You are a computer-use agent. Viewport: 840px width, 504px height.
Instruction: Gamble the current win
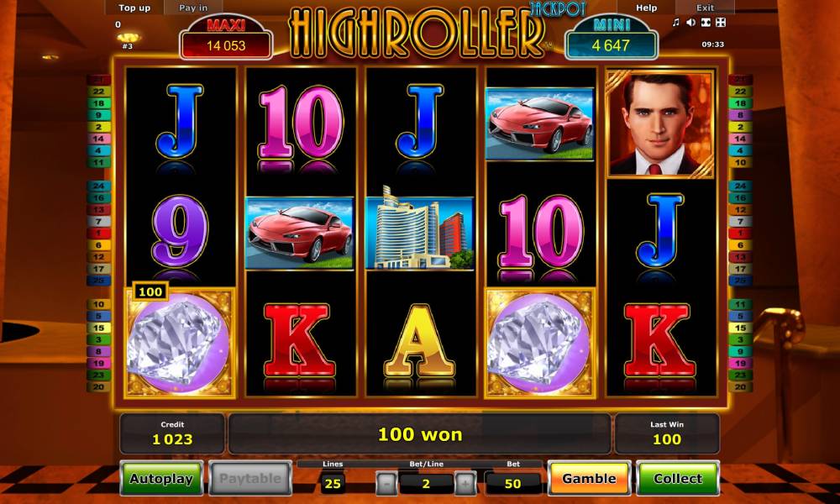[589, 478]
